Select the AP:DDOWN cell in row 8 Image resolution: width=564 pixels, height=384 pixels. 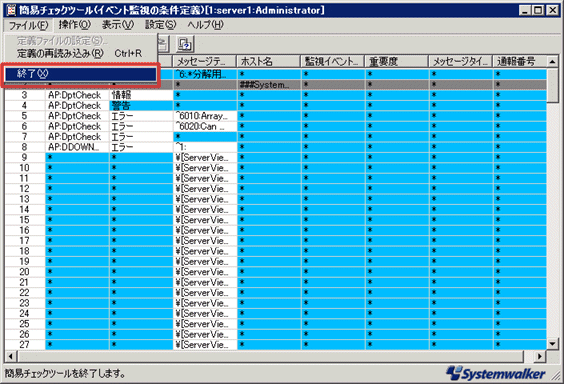pos(77,147)
